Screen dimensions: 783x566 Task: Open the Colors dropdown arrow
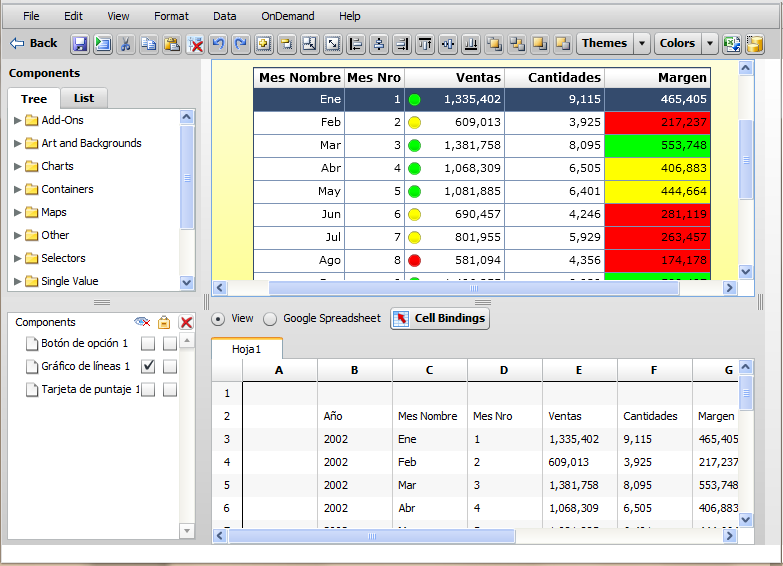coord(710,44)
